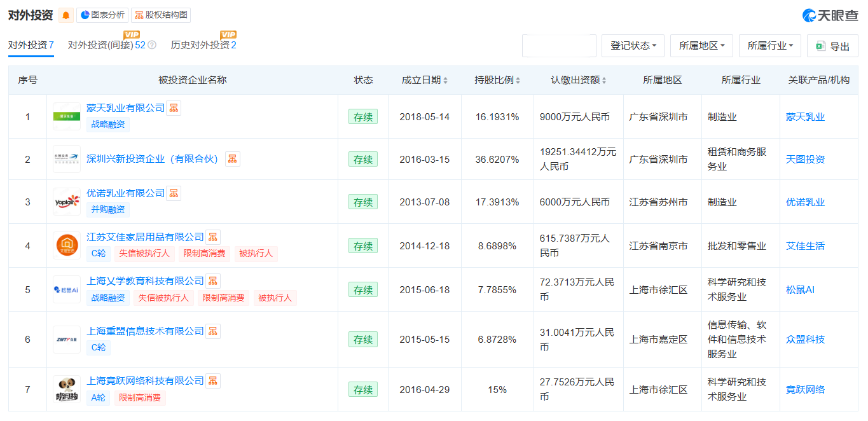The width and height of the screenshot is (868, 421).
Task: Click ZMT 众盟 logo thumbnail
Action: tap(67, 339)
